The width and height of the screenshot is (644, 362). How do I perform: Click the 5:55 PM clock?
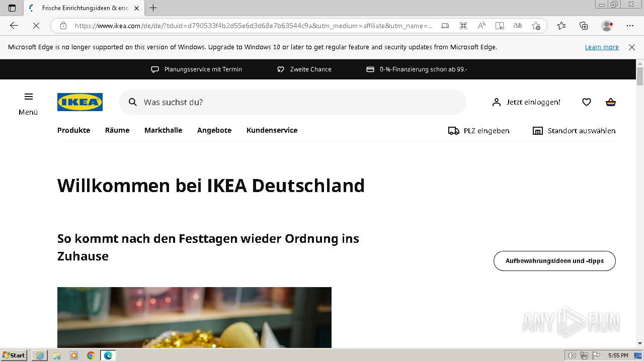(618, 355)
